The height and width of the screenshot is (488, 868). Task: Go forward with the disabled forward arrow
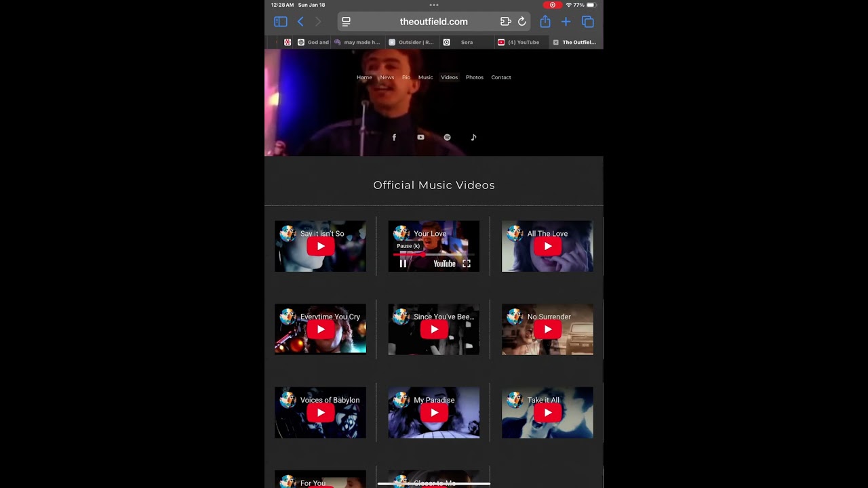point(318,22)
